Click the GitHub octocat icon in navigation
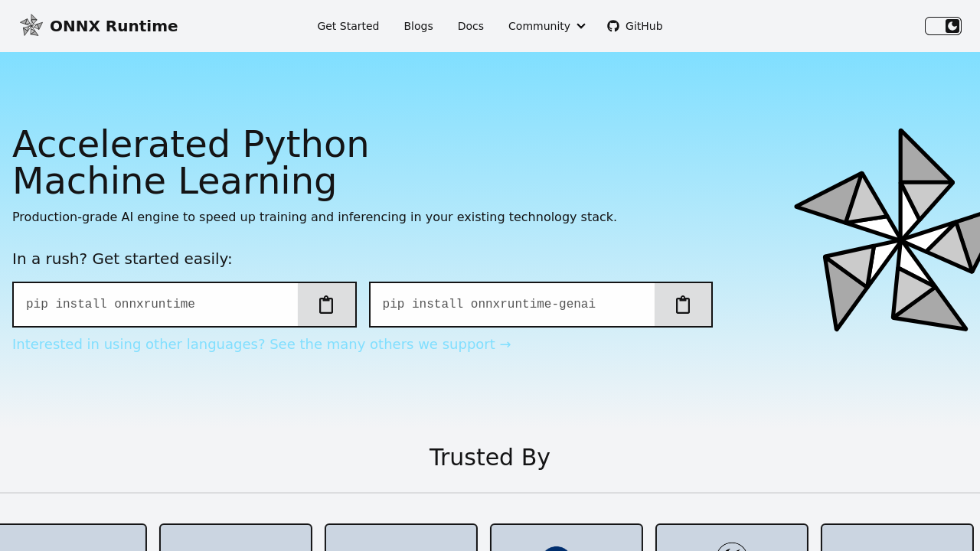This screenshot has width=980, height=551. click(x=612, y=25)
